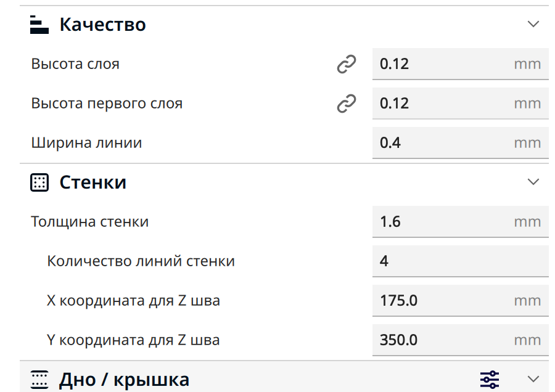
Task: Click the Количество линий стенки field
Action: click(x=461, y=261)
